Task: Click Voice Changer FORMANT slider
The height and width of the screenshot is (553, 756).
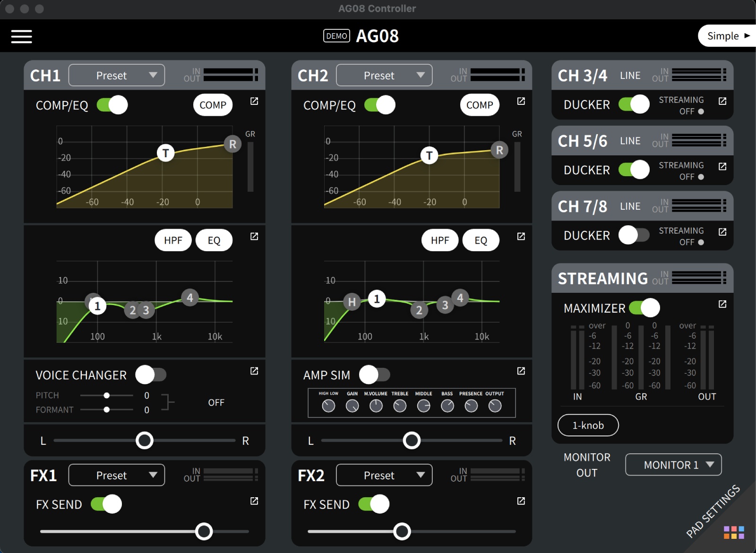Action: [x=107, y=409]
